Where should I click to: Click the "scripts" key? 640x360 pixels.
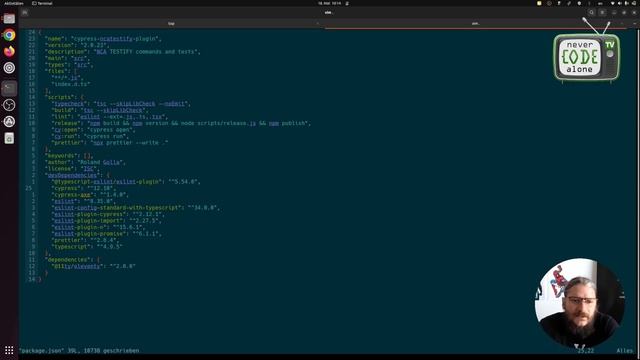60,97
